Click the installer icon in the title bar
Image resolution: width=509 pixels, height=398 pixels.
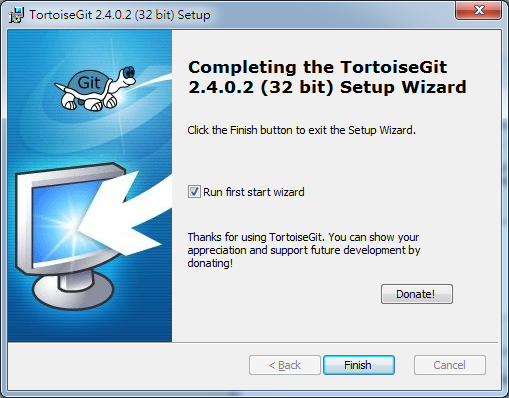tap(16, 15)
